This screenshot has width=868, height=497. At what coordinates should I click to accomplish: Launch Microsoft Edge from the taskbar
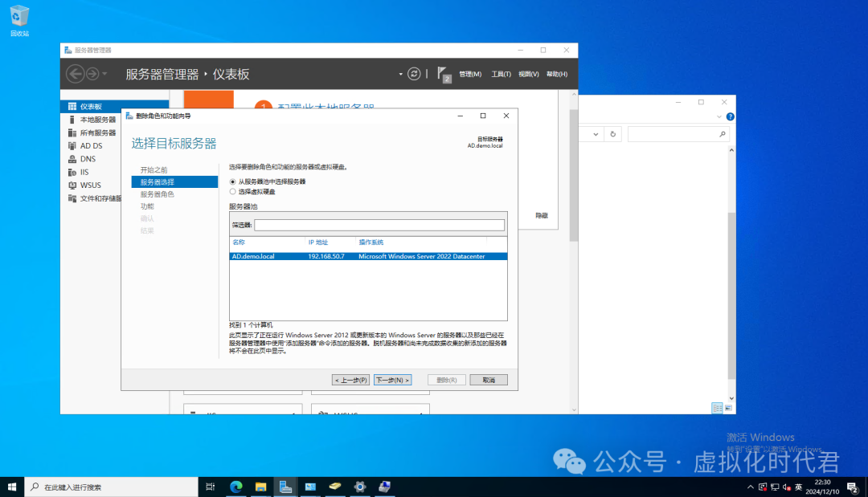tap(235, 487)
